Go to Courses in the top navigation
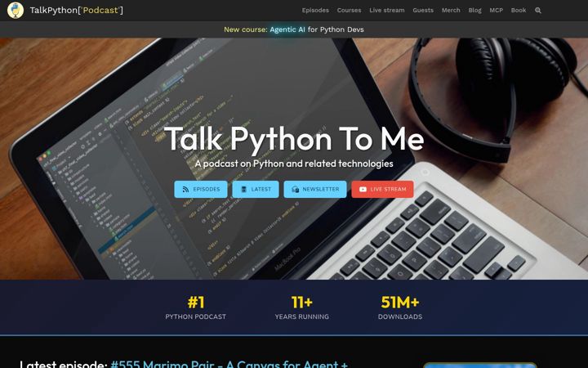The image size is (588, 368). coord(350,10)
